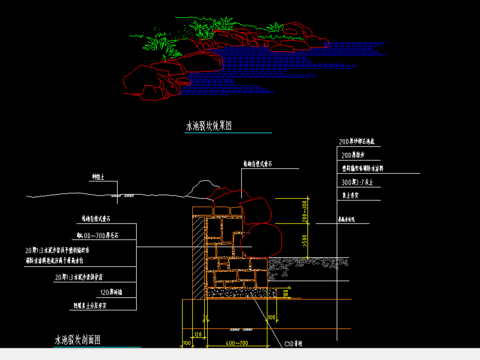Click the ≥500 vertical dimension text
The width and height of the screenshot is (480, 360).
point(304,241)
